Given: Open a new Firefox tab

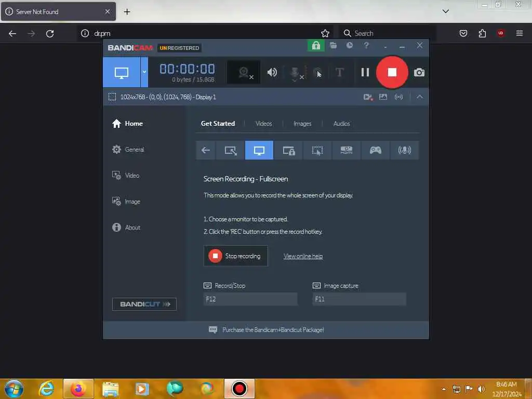Looking at the screenshot, I should pos(127,12).
